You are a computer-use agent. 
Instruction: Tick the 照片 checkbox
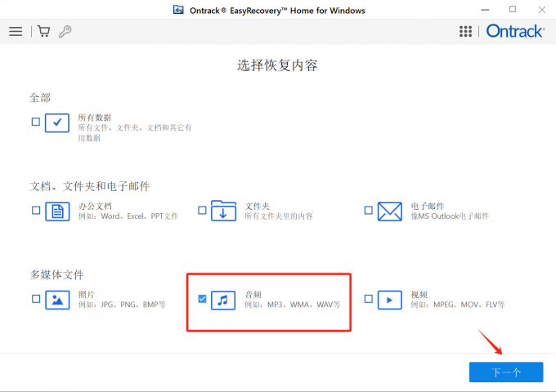tap(36, 299)
